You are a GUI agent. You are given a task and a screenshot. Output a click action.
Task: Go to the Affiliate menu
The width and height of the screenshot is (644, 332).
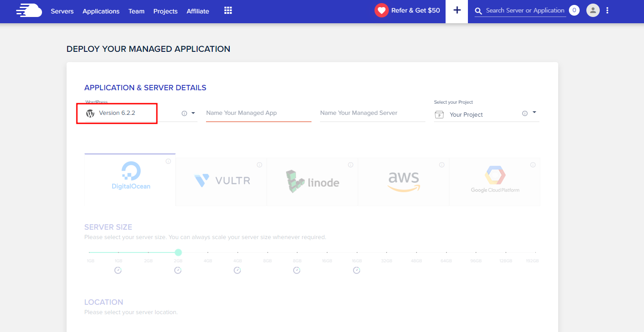(x=198, y=11)
